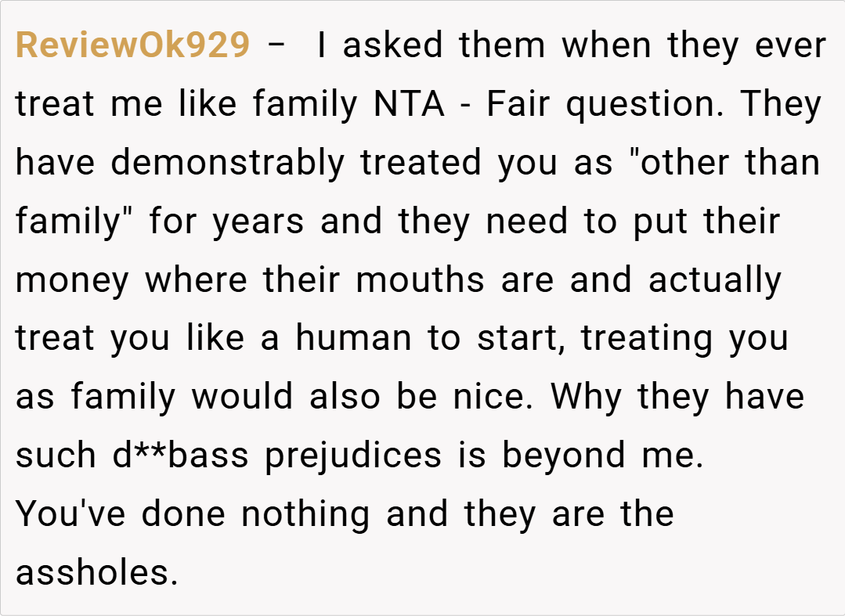The height and width of the screenshot is (616, 845).
Task: Click the word "actually" in the comment
Action: click(x=715, y=281)
